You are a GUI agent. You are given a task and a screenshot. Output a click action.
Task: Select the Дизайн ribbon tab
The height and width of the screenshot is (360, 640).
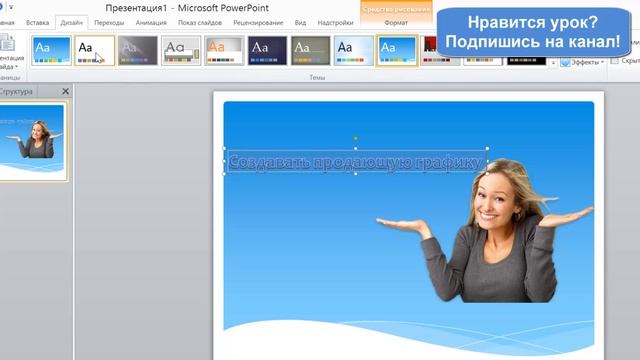point(71,23)
